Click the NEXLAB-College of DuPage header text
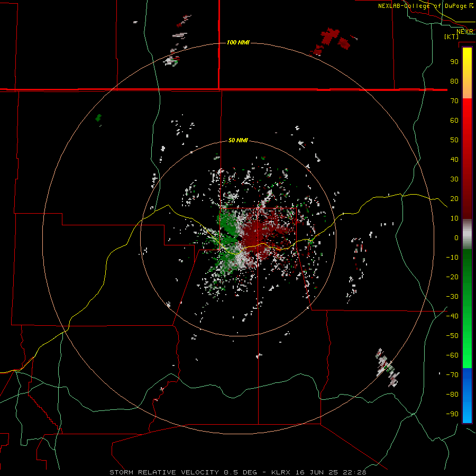Screen dimensions: 476x476 coord(422,6)
